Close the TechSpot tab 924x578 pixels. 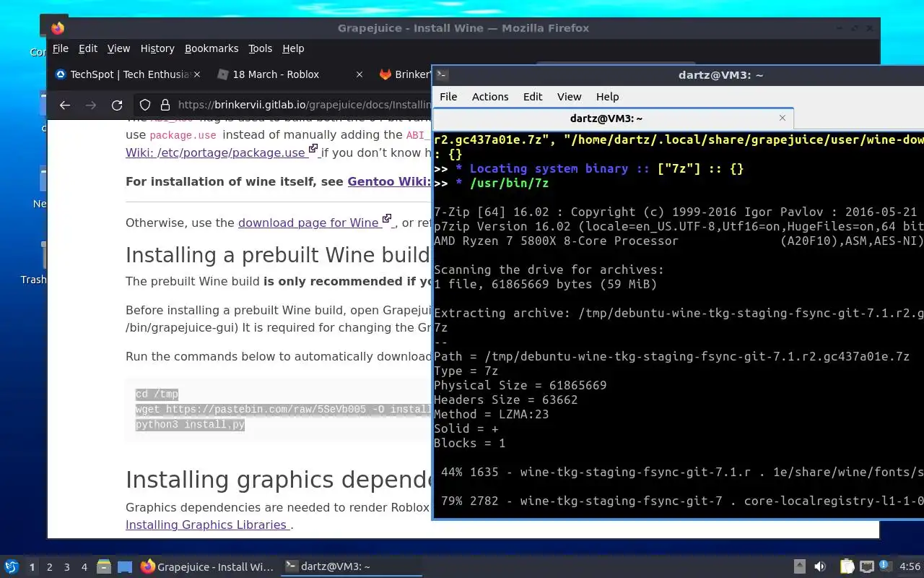pyautogui.click(x=197, y=74)
